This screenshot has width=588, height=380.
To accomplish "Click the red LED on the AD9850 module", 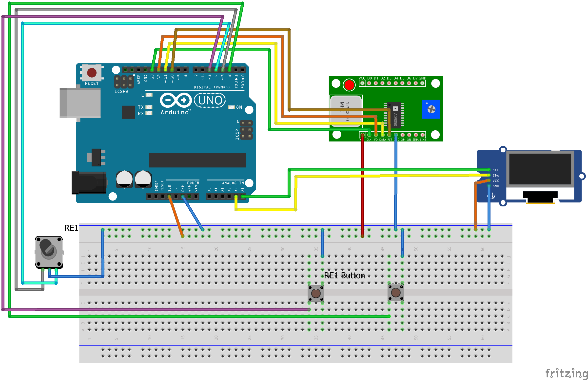I will pos(349,85).
